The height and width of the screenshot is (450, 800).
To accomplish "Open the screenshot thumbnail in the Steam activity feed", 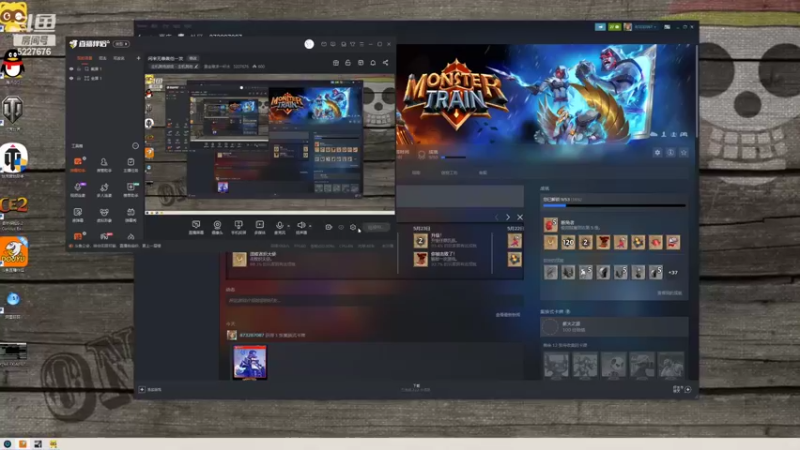I will 249,363.
